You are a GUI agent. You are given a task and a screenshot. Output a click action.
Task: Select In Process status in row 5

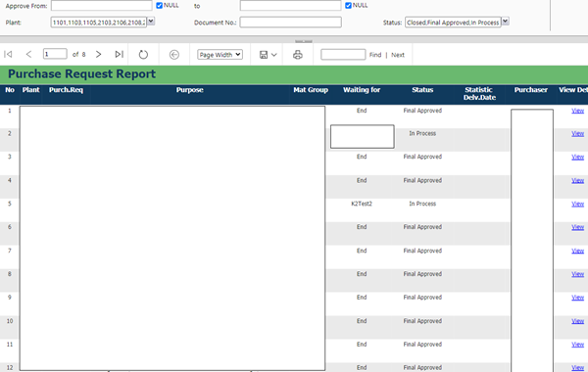(x=422, y=204)
